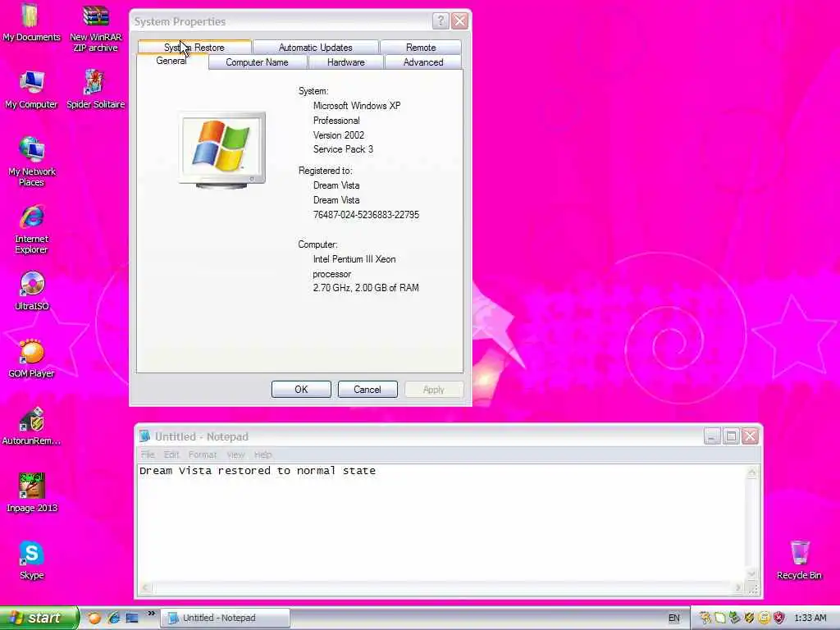840x630 pixels.
Task: Open Notepad View menu
Action: (x=235, y=454)
